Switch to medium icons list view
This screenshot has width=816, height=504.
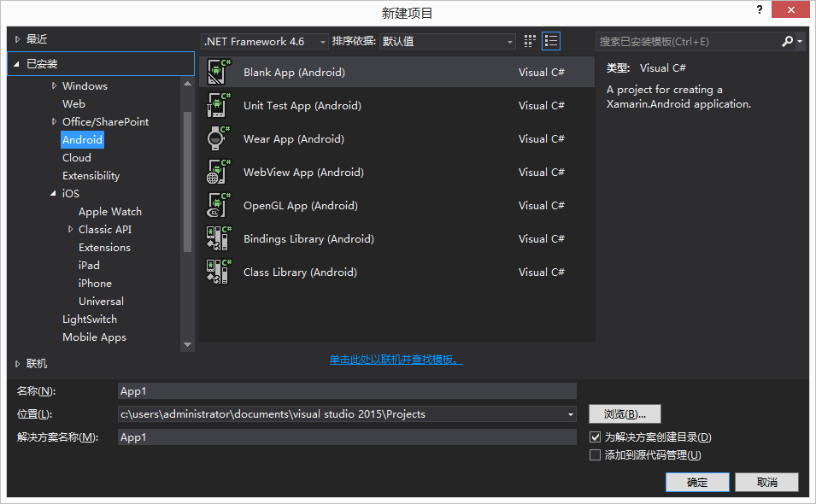pyautogui.click(x=550, y=41)
